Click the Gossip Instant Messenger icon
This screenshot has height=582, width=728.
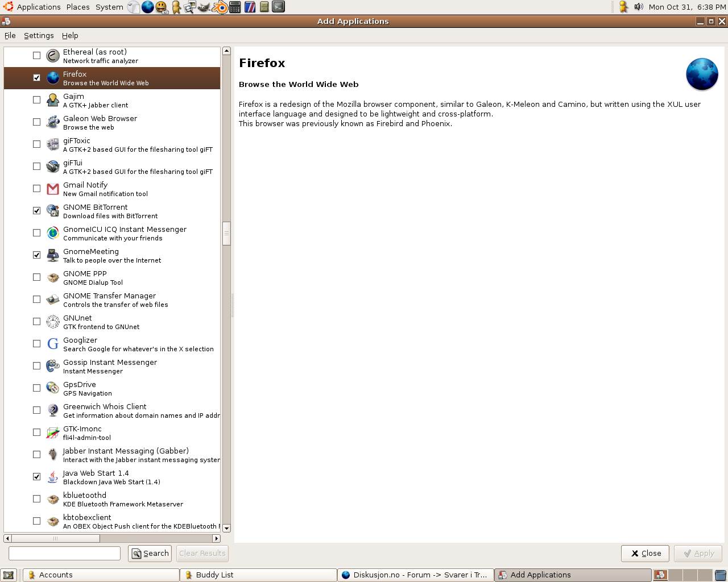[x=53, y=366]
